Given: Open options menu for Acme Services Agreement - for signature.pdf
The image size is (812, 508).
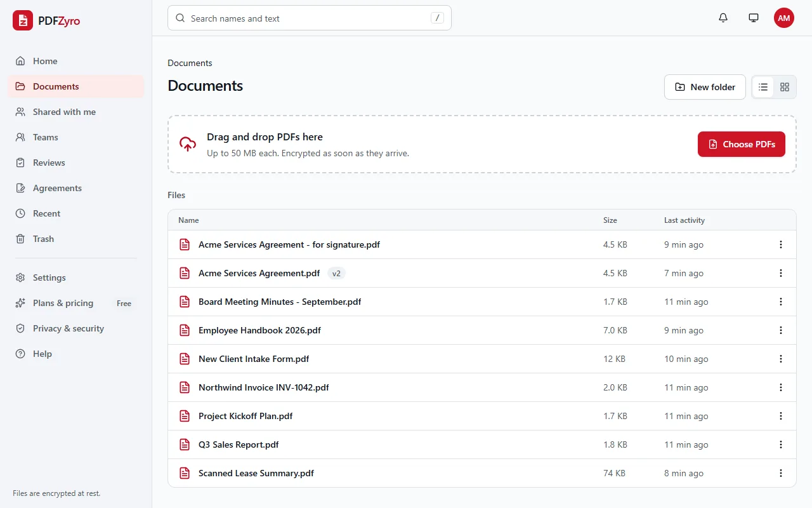Looking at the screenshot, I should tap(781, 244).
